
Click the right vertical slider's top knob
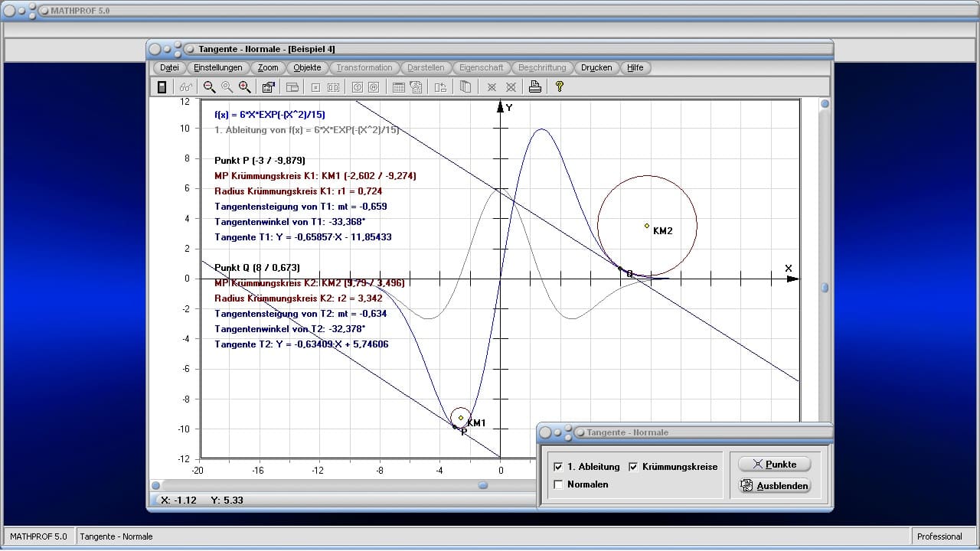coord(825,104)
